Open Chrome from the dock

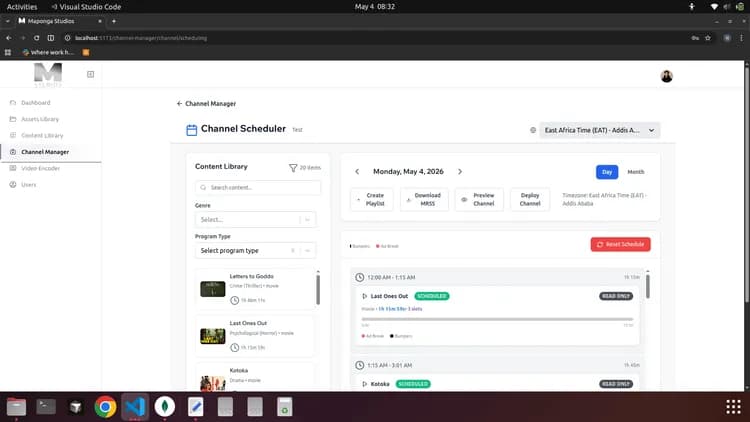coord(105,407)
